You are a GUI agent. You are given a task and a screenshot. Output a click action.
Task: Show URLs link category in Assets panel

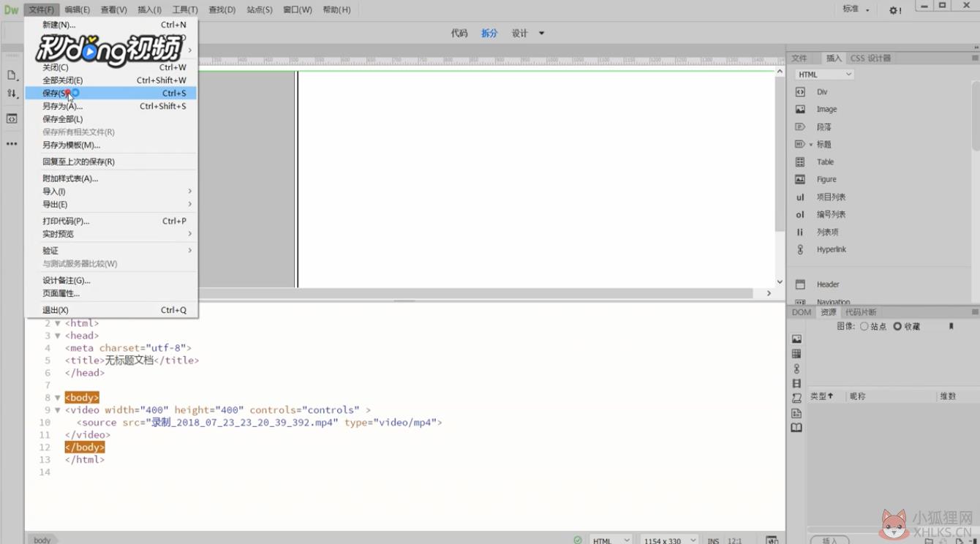796,369
